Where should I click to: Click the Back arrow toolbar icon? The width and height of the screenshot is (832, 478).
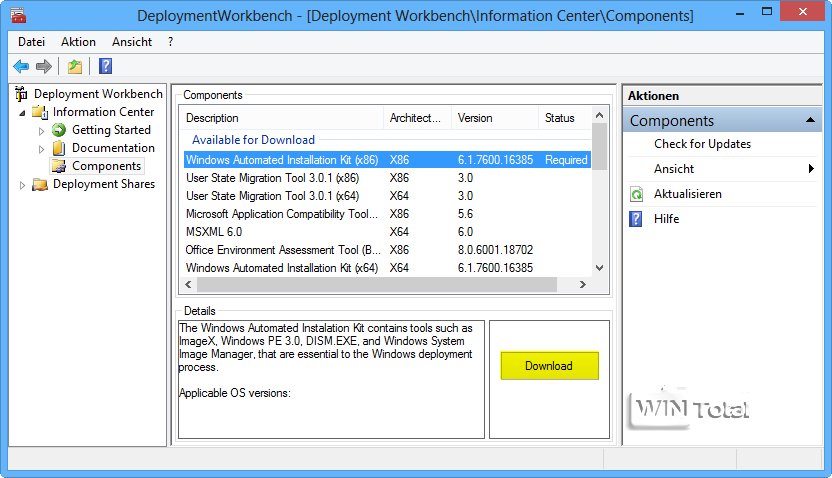pyautogui.click(x=21, y=67)
